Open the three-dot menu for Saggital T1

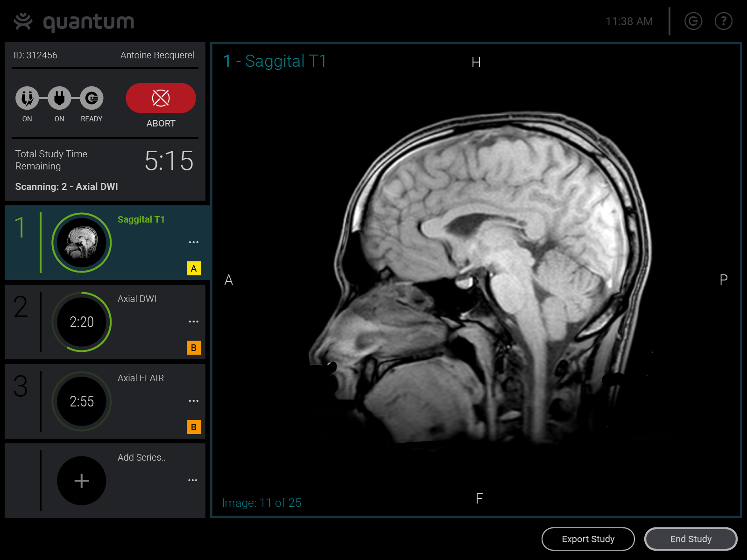click(x=193, y=242)
